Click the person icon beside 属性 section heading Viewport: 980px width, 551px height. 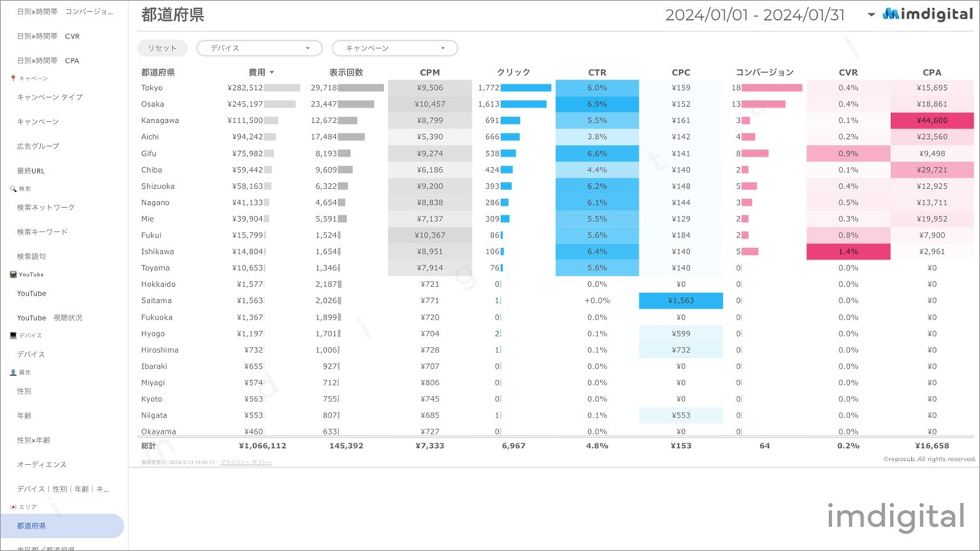[13, 373]
